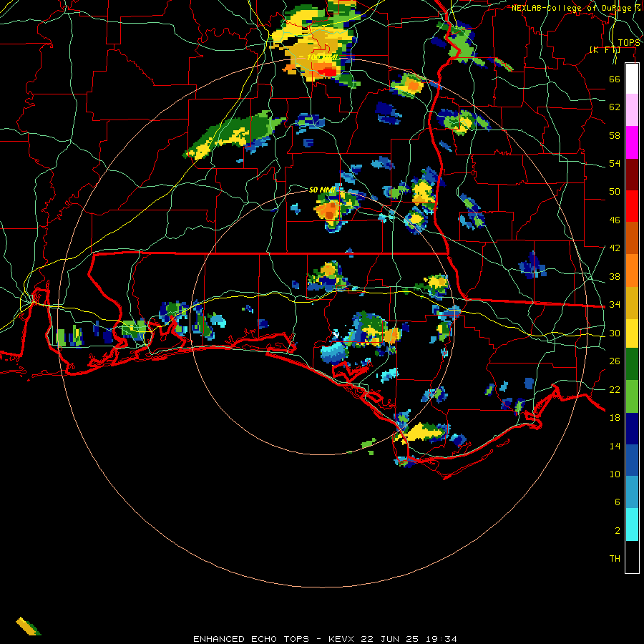Select the medium blue legend swatch
The width and height of the screenshot is (644, 644).
(x=632, y=460)
